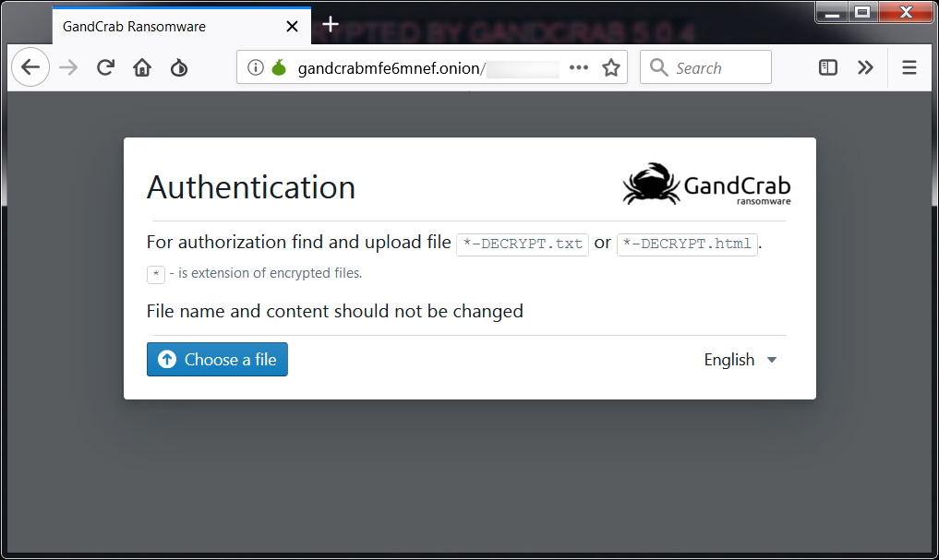Screen dimensions: 939x560
Task: Close the browser window
Action: tap(906, 12)
